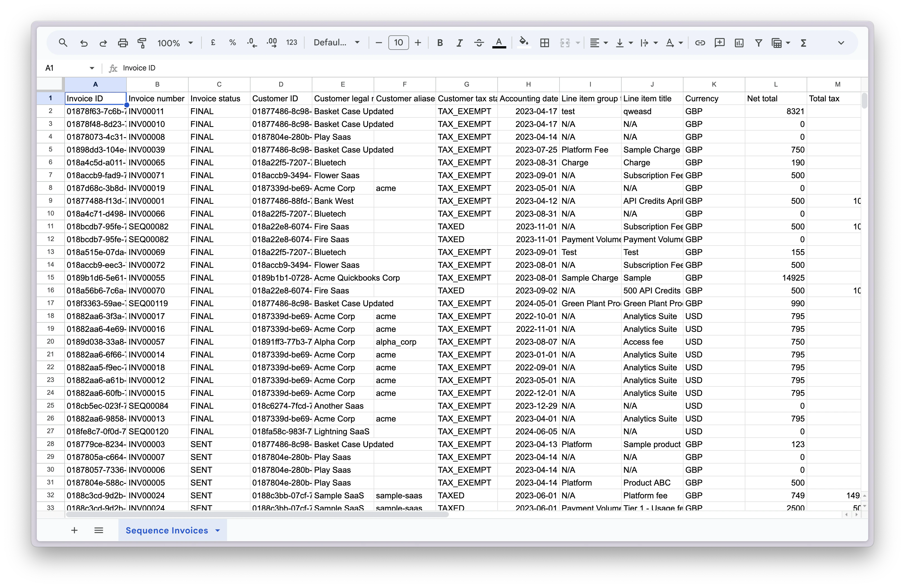905x588 pixels.
Task: Insert a chart
Action: (x=739, y=43)
